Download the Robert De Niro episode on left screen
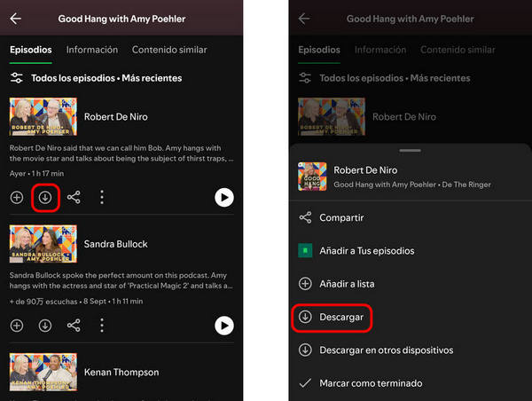This screenshot has width=532, height=401. click(x=45, y=197)
